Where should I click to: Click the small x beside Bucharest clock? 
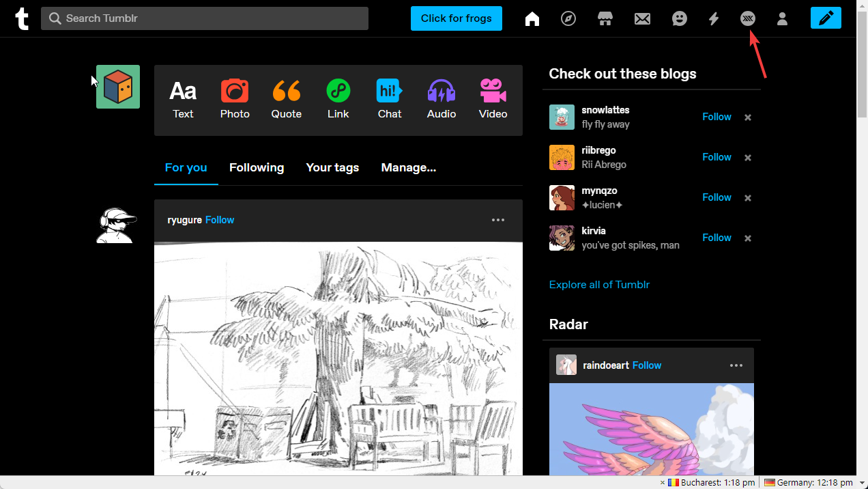[663, 483]
